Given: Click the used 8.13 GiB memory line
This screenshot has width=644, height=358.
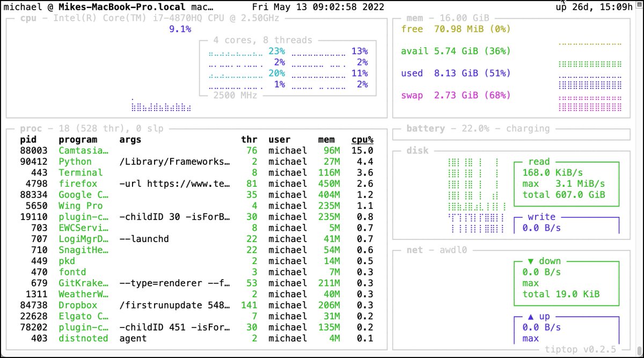Looking at the screenshot, I should click(x=456, y=73).
